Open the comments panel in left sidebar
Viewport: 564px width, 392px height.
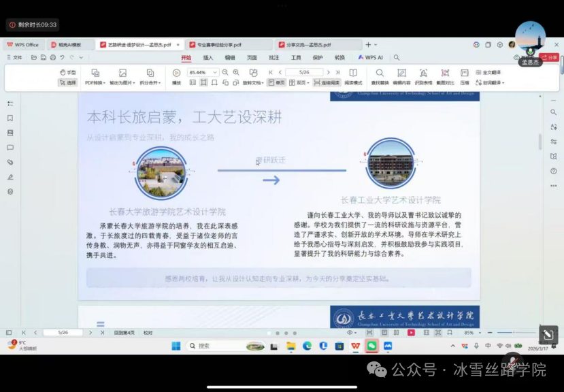pos(10,147)
